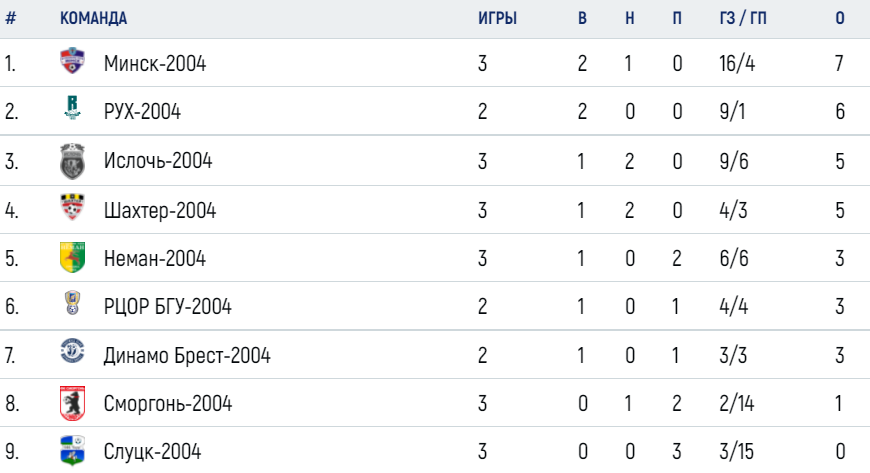Click the Динамо Брест-2004 round emblem

click(x=72, y=350)
